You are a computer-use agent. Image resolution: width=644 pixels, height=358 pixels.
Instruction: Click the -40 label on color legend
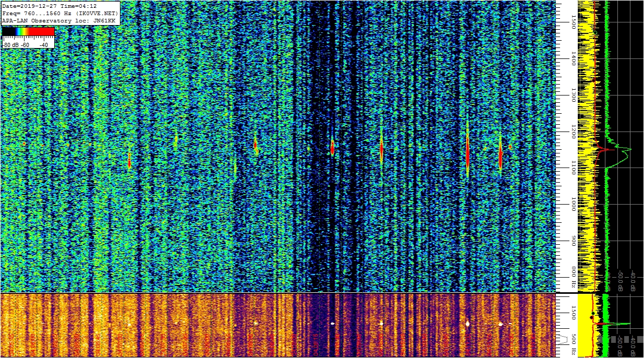(43, 45)
